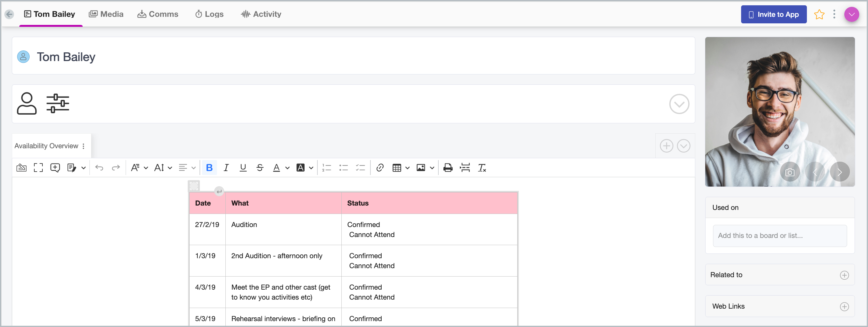Toggle the favorite star icon

pos(819,14)
